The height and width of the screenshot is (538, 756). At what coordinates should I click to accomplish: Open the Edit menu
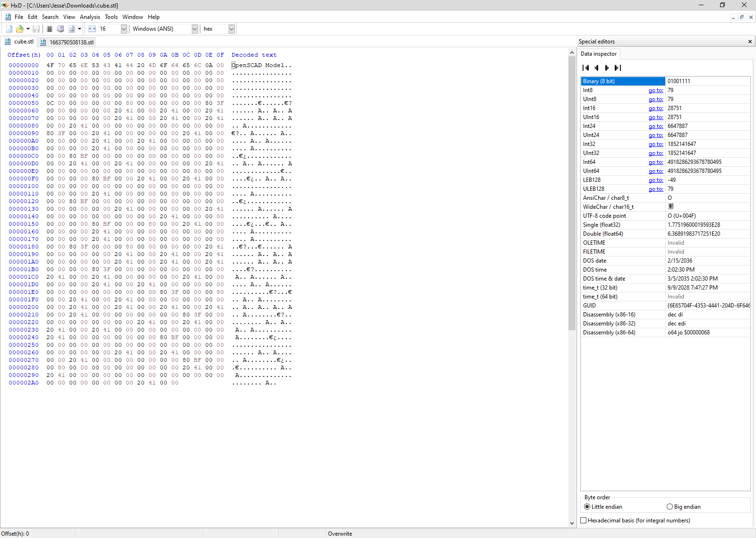click(x=33, y=17)
